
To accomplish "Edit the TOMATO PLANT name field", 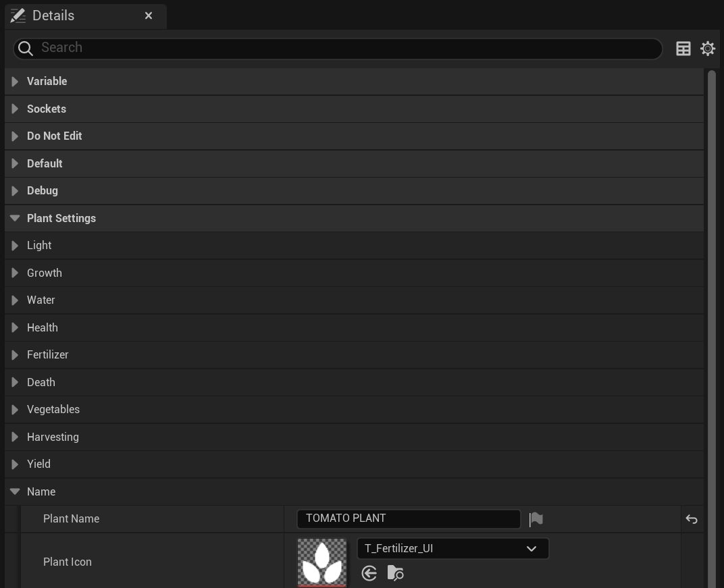I will tap(409, 518).
